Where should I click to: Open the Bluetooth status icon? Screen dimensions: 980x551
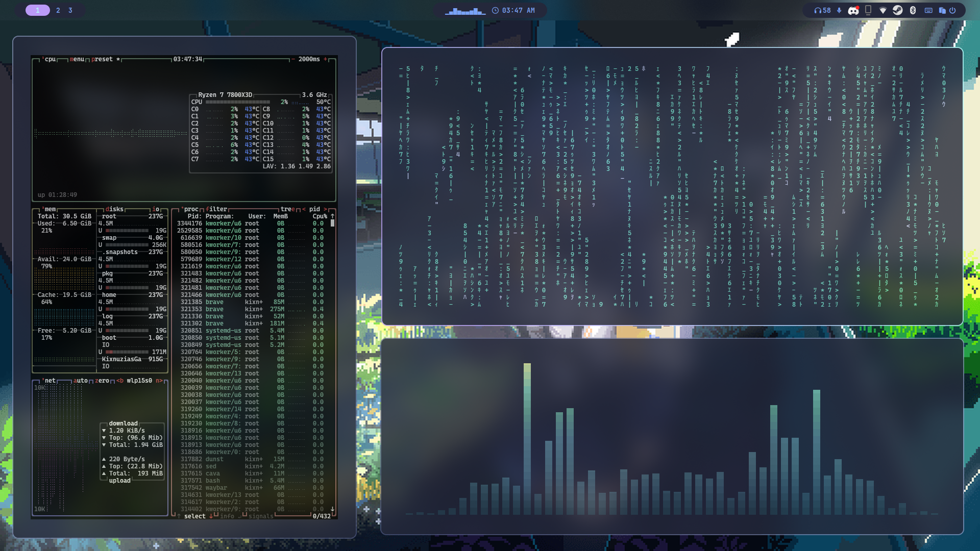pyautogui.click(x=913, y=10)
